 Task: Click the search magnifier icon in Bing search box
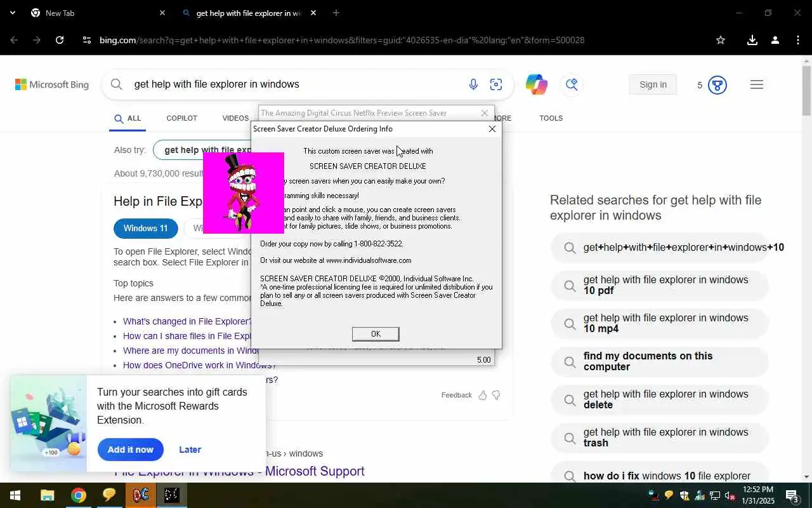116,84
